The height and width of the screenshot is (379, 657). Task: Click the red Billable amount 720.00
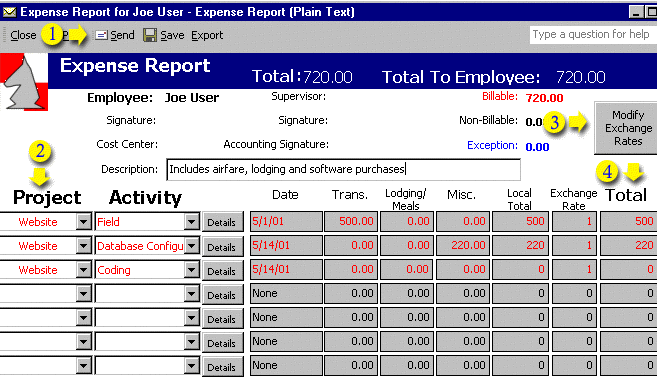coord(544,98)
